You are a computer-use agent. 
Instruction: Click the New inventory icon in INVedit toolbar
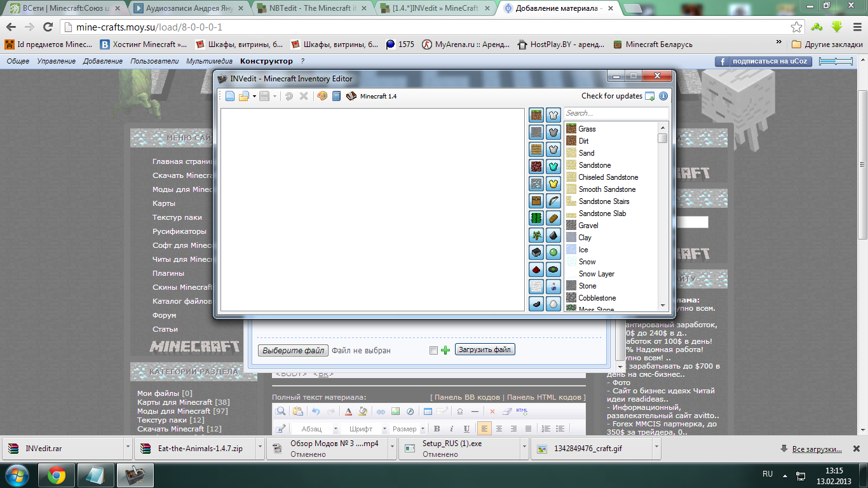pos(230,96)
